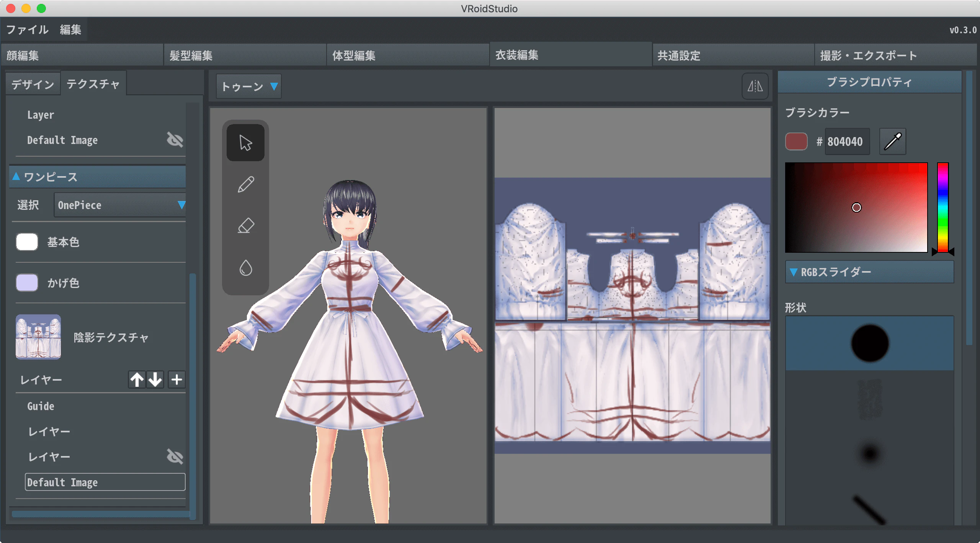Click the left panel horizontal scrollbar

[100, 514]
